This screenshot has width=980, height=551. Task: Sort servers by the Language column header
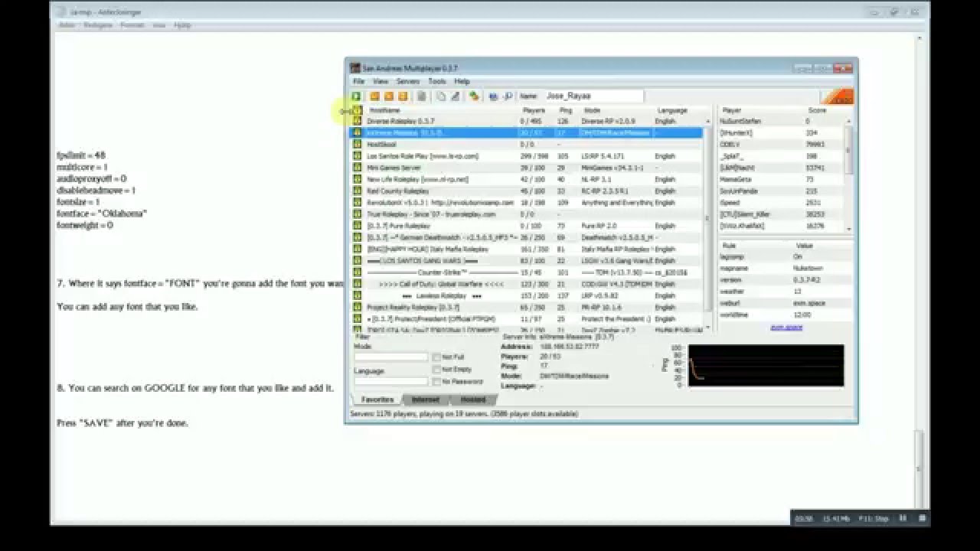coord(679,110)
